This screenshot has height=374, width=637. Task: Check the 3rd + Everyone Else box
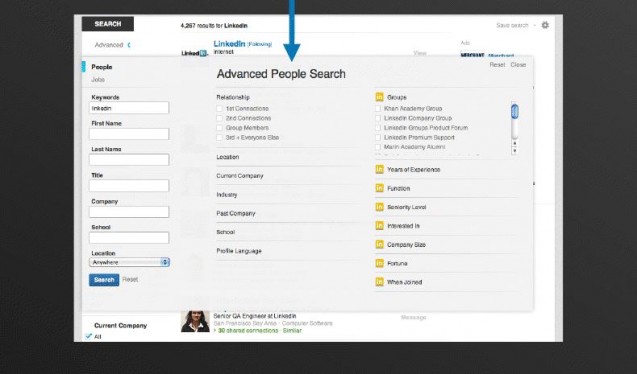coord(219,138)
